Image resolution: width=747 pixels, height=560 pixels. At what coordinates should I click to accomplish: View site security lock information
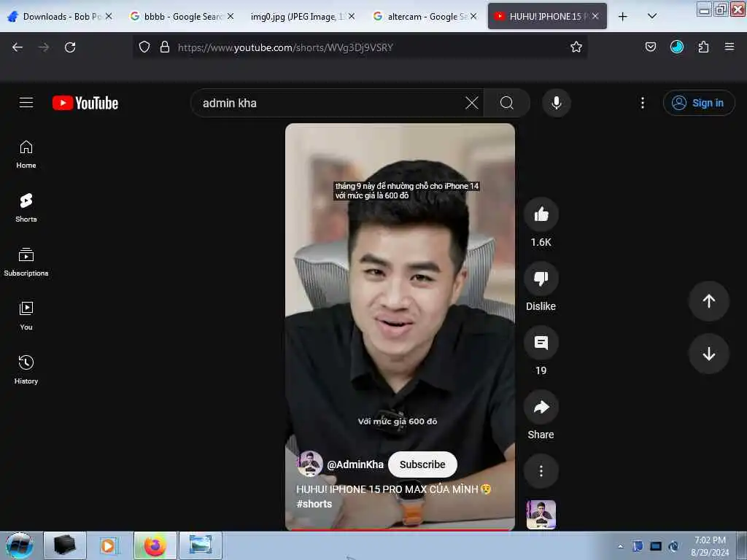165,47
